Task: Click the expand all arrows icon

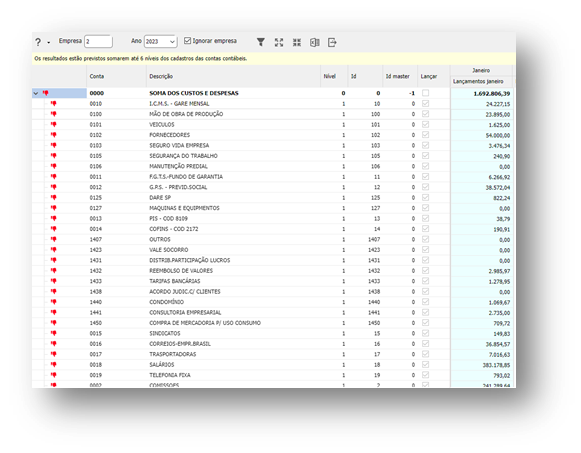Action: click(x=279, y=42)
